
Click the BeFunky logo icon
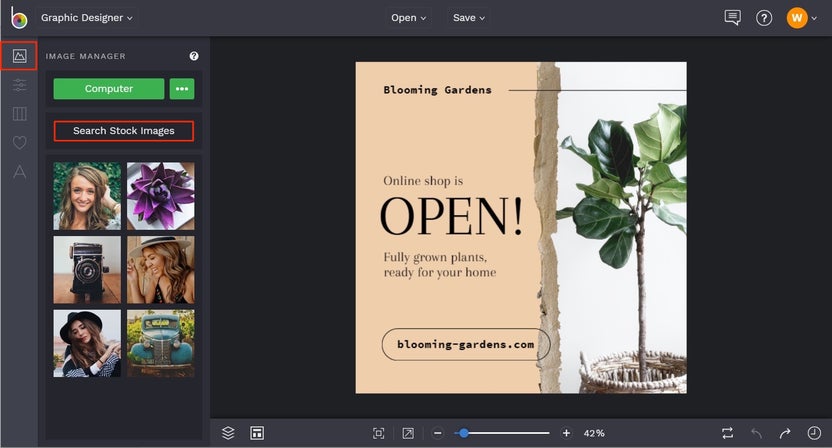19,18
